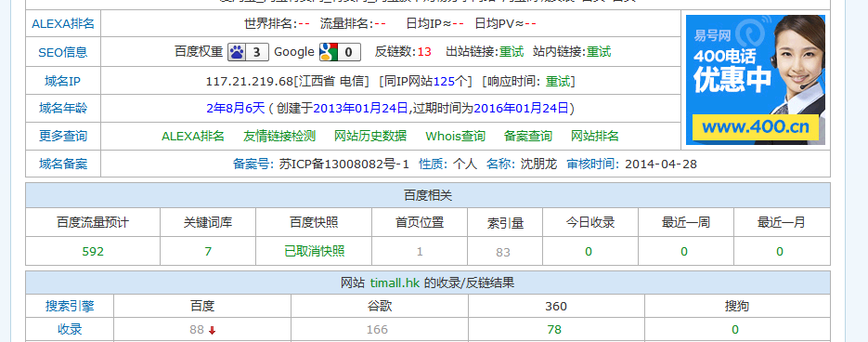Click the 审核时间 2014-04-28 text

pyautogui.click(x=631, y=164)
